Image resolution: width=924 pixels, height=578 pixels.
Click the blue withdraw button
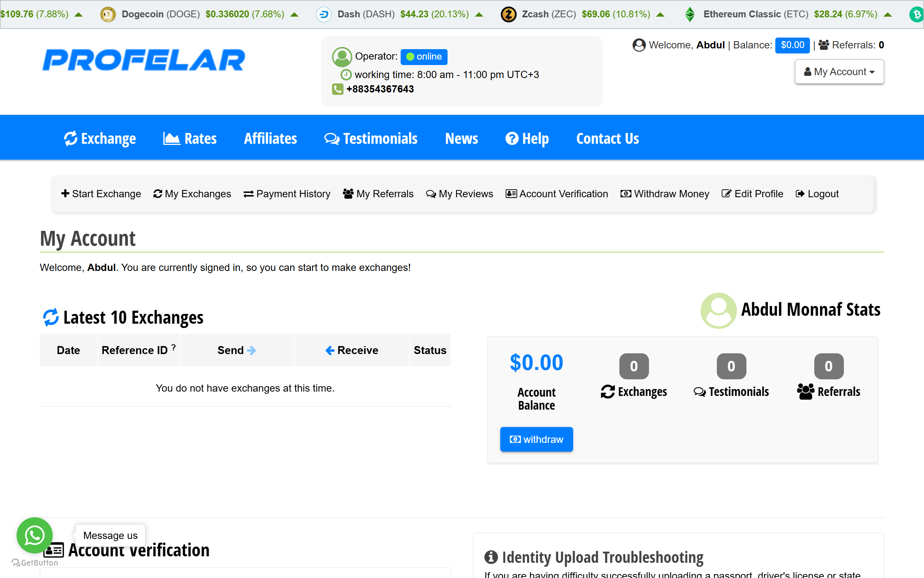pyautogui.click(x=536, y=439)
